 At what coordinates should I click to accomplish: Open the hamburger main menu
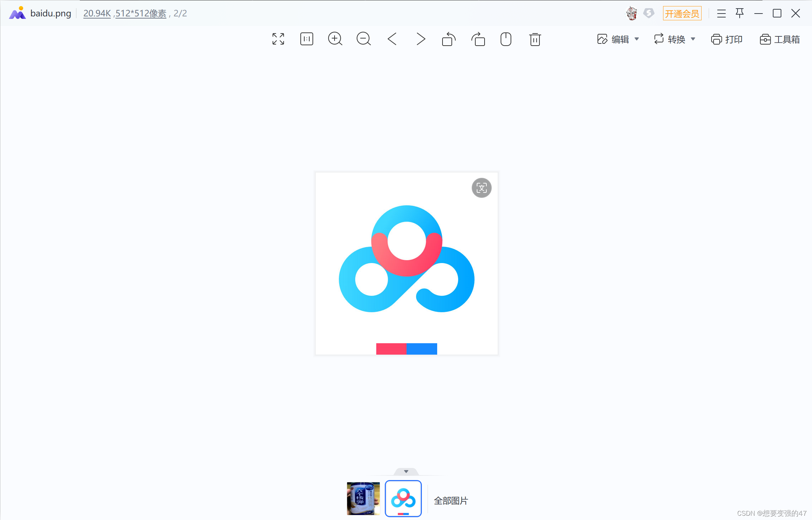721,14
